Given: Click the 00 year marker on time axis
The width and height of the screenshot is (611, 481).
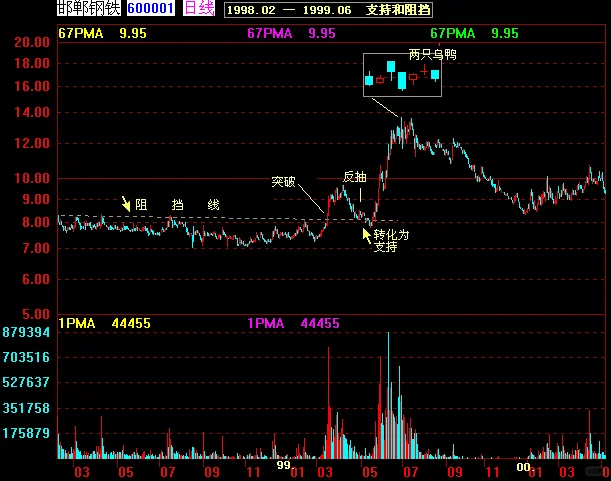Looking at the screenshot, I should 523,467.
